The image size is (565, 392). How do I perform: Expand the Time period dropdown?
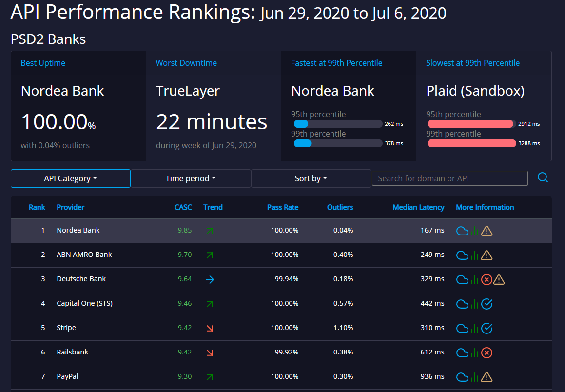[x=191, y=178]
